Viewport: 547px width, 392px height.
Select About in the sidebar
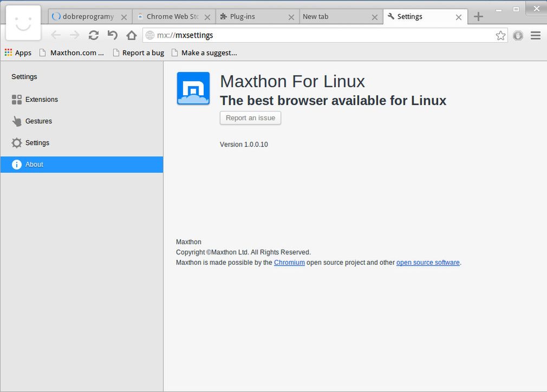(x=82, y=165)
